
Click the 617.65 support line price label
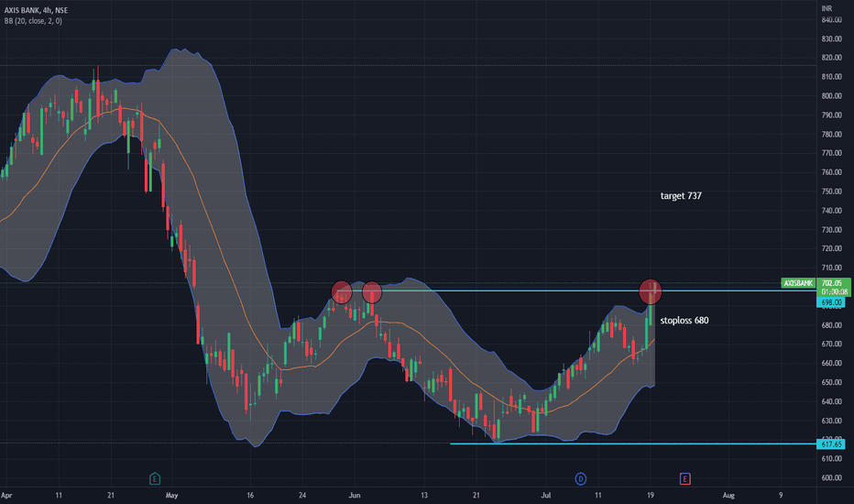coord(831,444)
